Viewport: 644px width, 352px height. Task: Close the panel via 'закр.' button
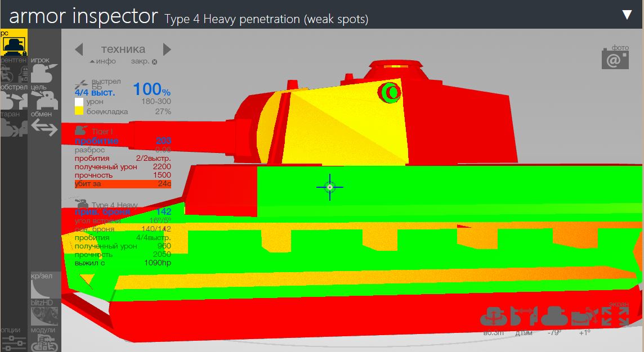(144, 61)
